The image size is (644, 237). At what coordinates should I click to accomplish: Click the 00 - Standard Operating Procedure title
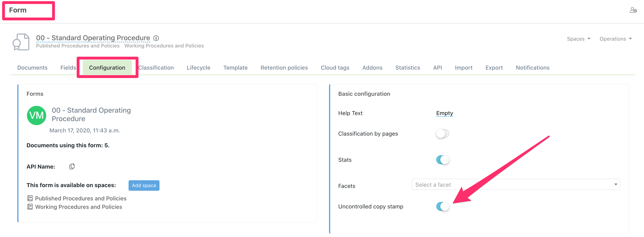93,38
